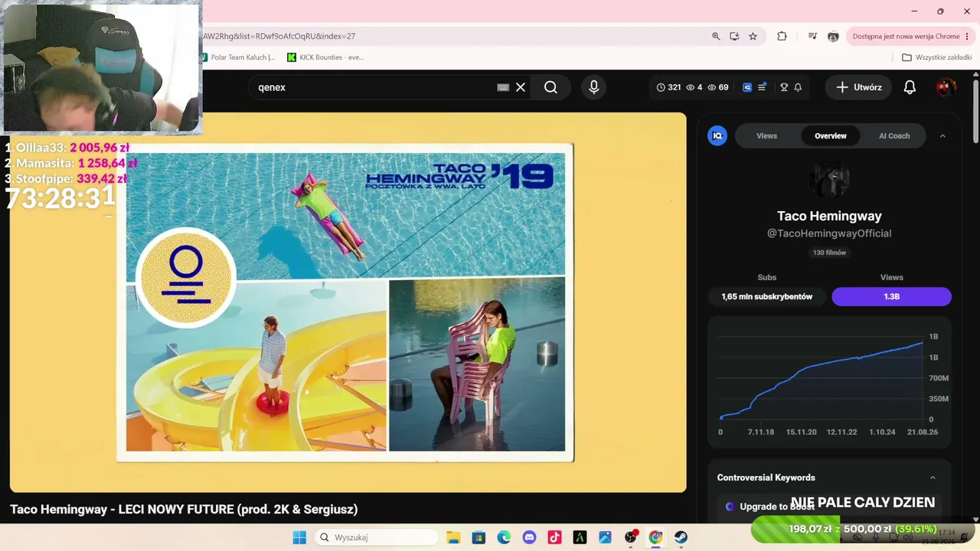Click the clock stat showing 321
Image resolution: width=980 pixels, height=551 pixels.
[x=668, y=87]
